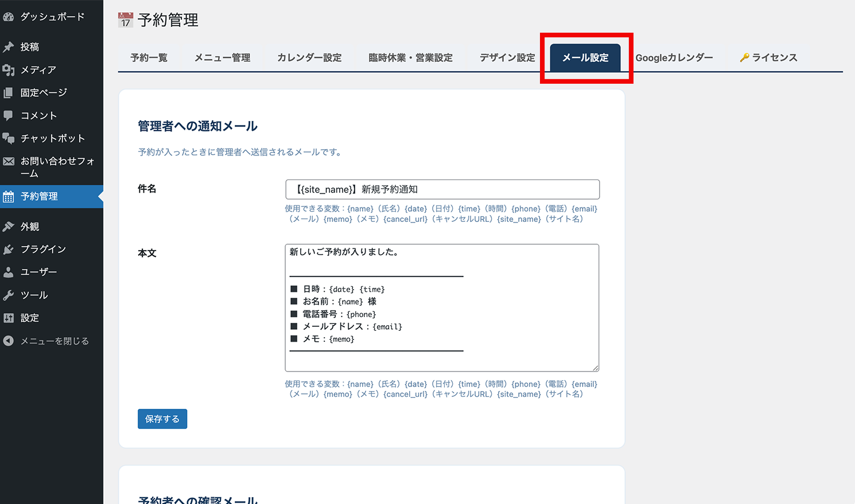Click the Dashboard gauge icon in sidebar

click(9, 17)
